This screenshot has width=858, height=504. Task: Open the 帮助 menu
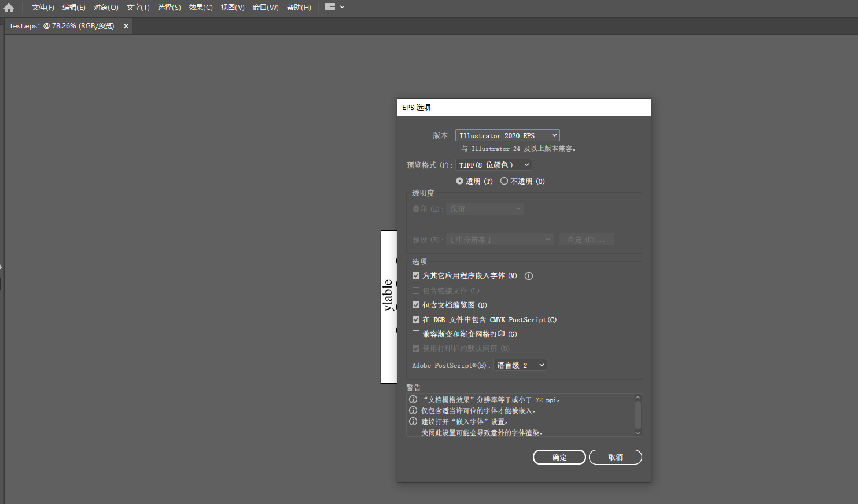[x=299, y=7]
